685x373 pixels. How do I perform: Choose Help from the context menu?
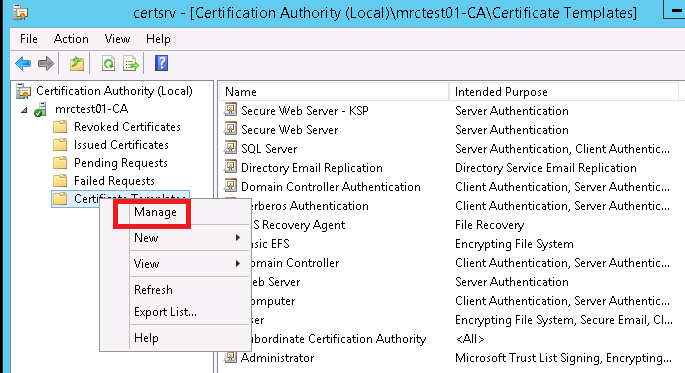click(x=146, y=338)
